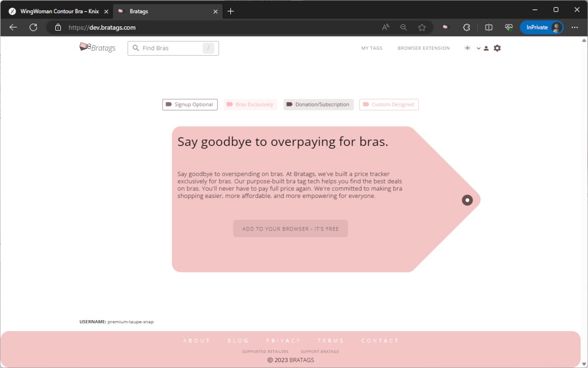588x368 pixels.
Task: Go back with the browser back arrow
Action: tap(13, 27)
